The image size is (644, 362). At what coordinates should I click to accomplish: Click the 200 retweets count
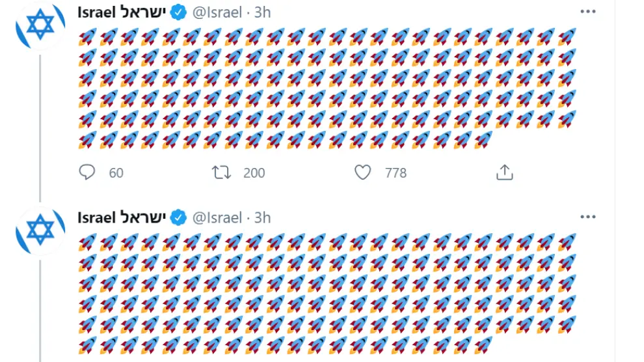[254, 173]
